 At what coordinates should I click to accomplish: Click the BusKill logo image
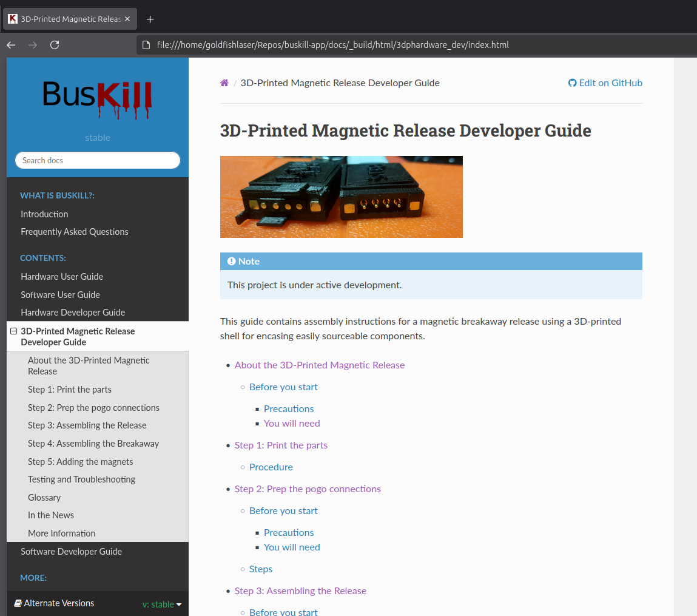(x=97, y=99)
